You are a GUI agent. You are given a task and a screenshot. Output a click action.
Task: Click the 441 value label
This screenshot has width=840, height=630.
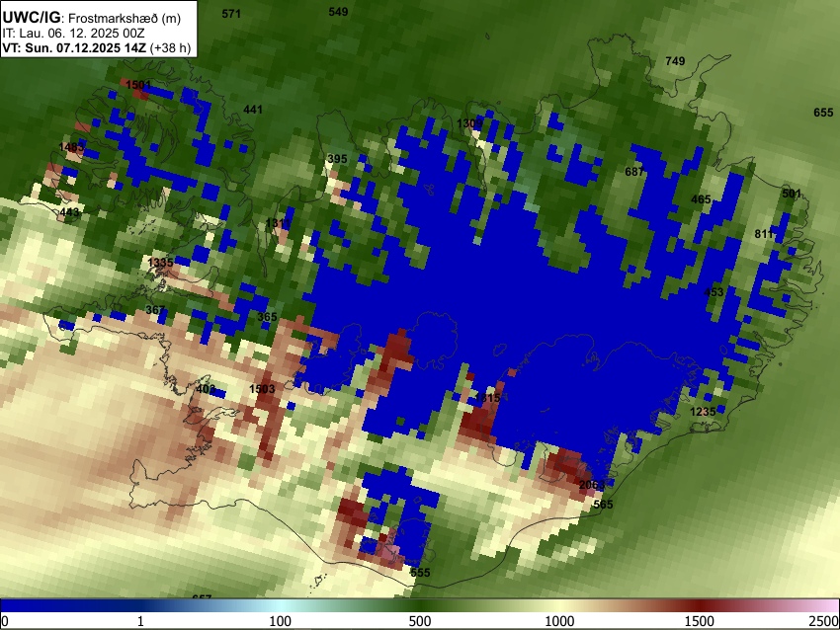[x=253, y=110]
